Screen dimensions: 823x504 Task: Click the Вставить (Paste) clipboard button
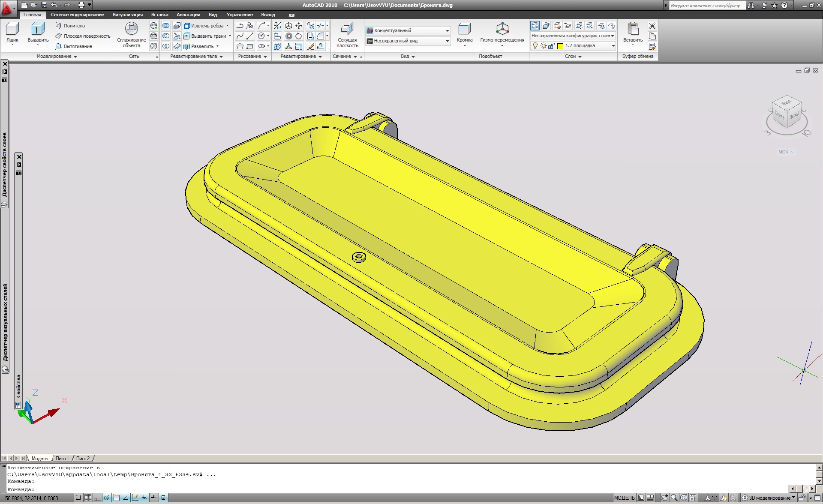click(633, 33)
